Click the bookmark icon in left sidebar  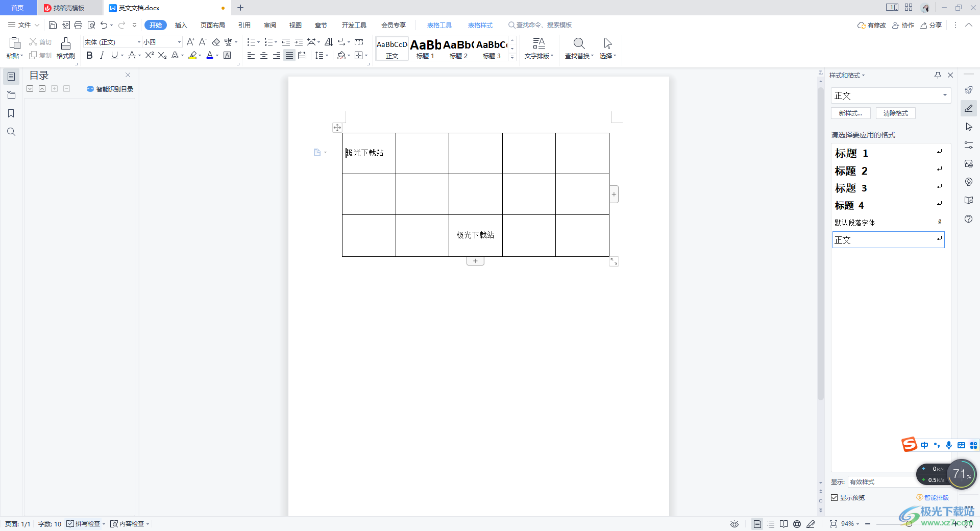coord(11,113)
